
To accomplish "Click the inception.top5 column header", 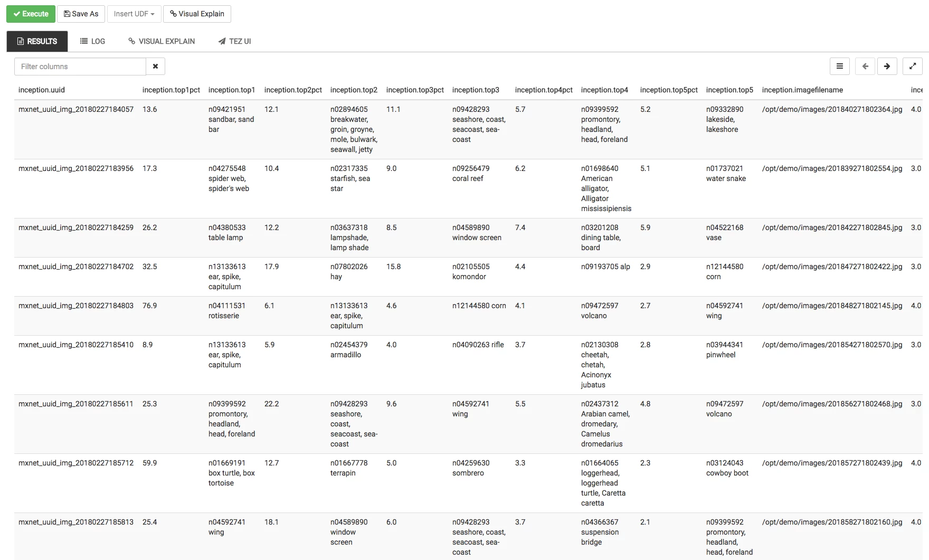I will [x=729, y=90].
